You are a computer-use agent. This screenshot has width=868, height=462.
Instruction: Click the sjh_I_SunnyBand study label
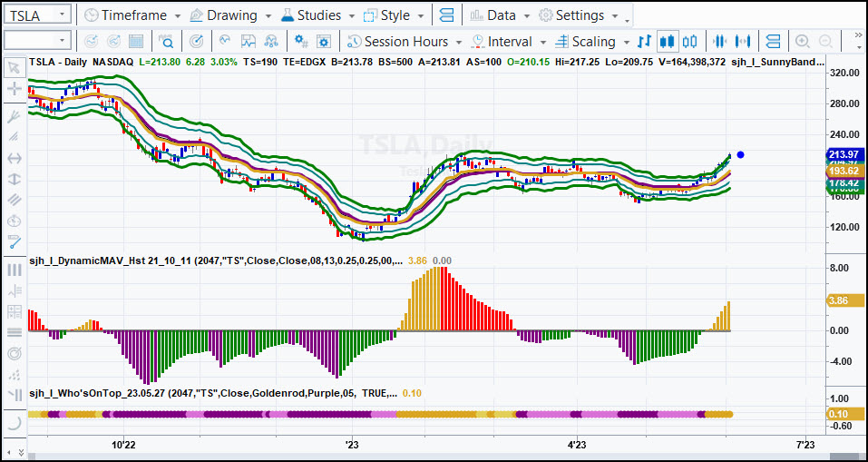[778, 62]
